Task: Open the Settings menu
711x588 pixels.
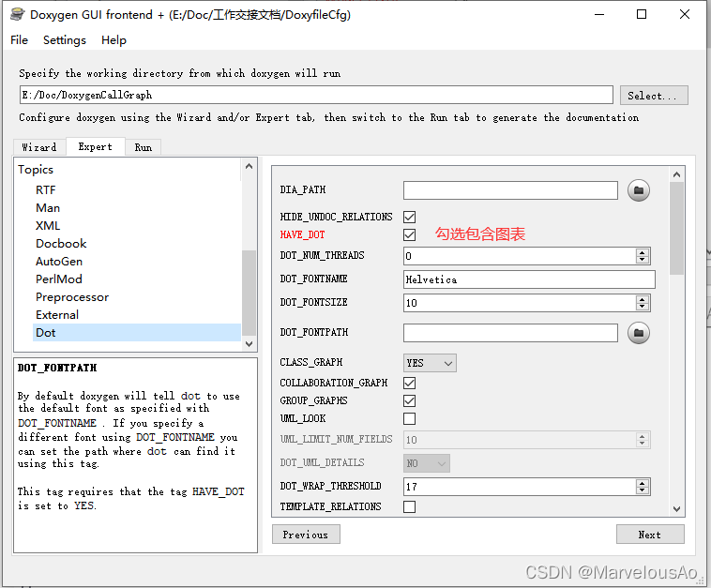Action: (x=65, y=40)
